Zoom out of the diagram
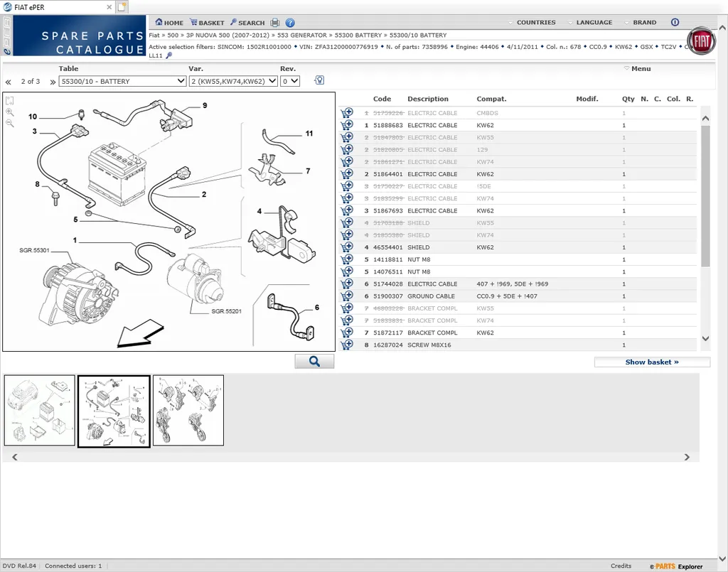Image resolution: width=728 pixels, height=572 pixels. click(x=10, y=124)
